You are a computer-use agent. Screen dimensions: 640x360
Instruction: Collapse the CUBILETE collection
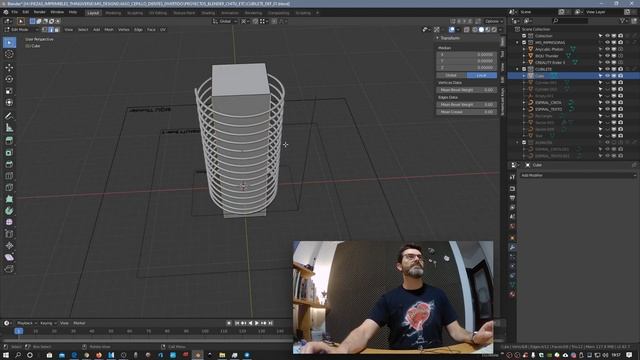[518, 69]
